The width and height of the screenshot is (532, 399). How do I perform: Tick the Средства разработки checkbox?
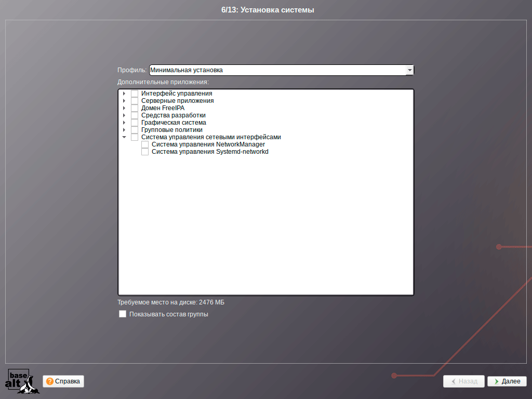pos(135,115)
